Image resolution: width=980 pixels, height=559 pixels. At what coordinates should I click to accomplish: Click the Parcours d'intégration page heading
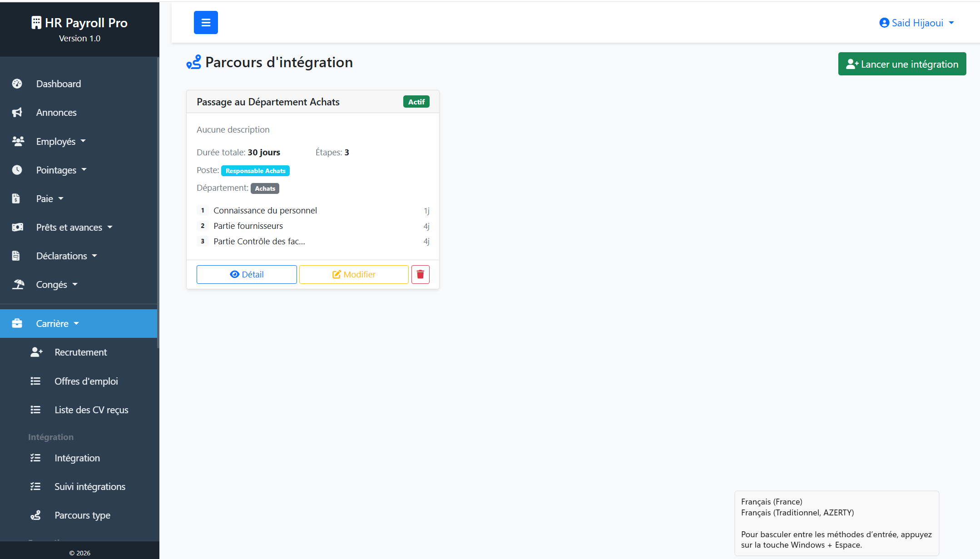pos(279,62)
